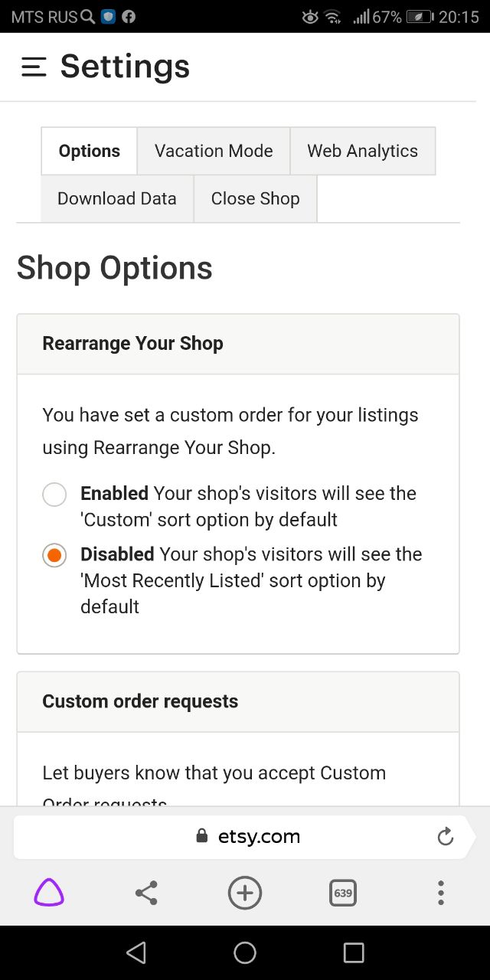
Task: Switch to the Vacation Mode tab
Action: point(214,151)
